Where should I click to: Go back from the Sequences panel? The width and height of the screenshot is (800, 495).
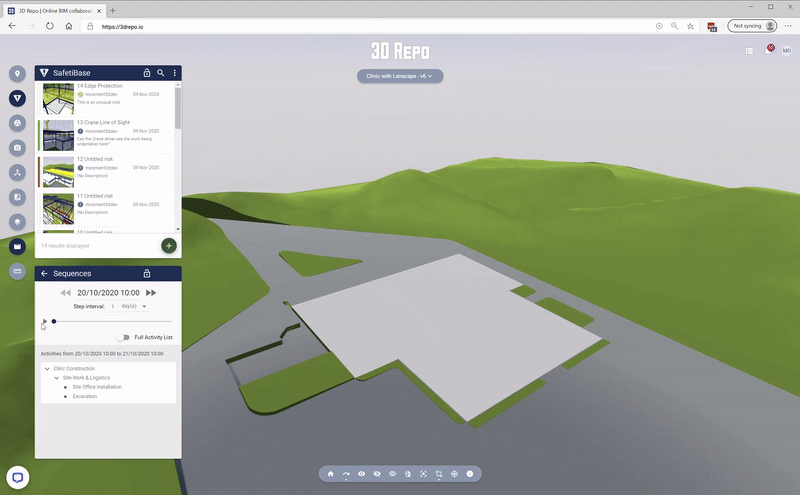44,274
